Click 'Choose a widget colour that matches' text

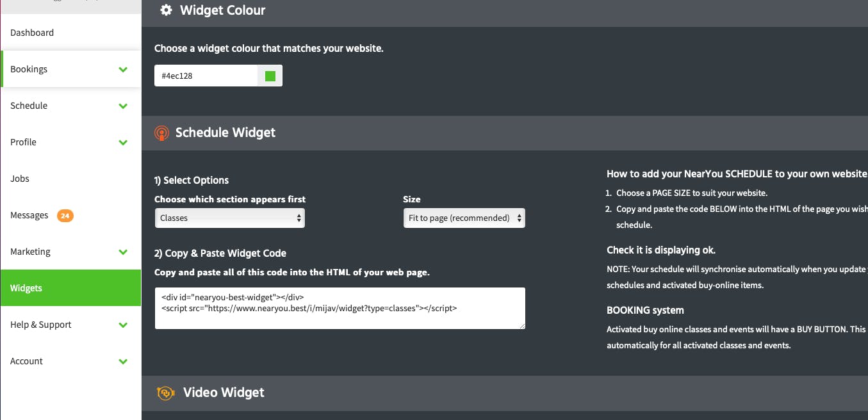(x=269, y=48)
